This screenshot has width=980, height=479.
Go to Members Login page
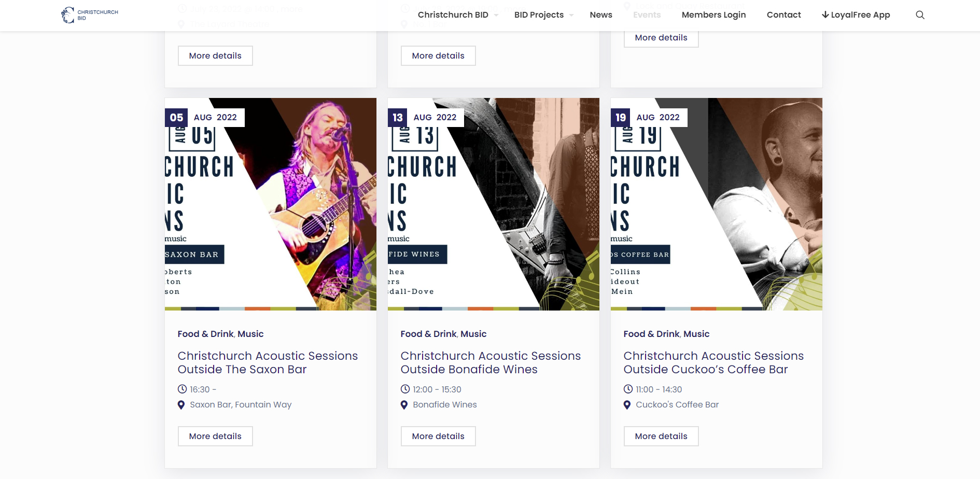(x=713, y=15)
